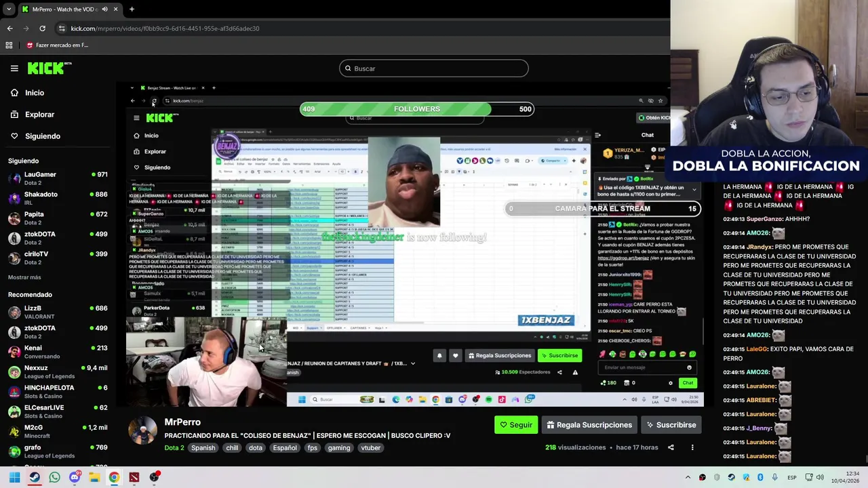Click the Chrome address bar URL

pyautogui.click(x=165, y=28)
